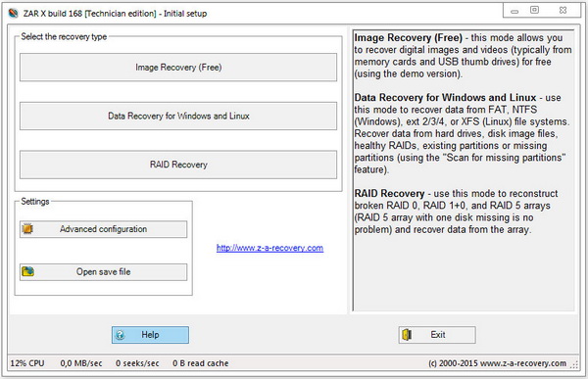Click the 0 seeks/sec status entry
Viewport: 588px width, 379px height.
[x=137, y=363]
